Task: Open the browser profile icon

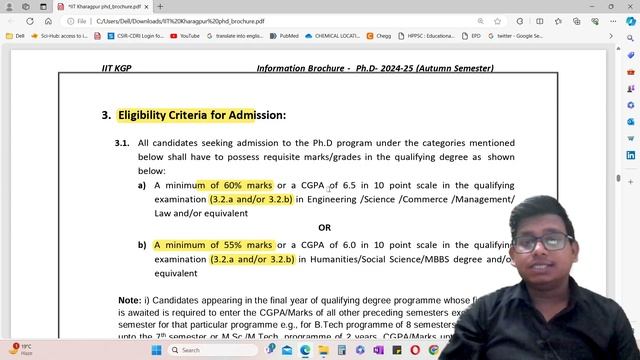Action: coord(9,7)
